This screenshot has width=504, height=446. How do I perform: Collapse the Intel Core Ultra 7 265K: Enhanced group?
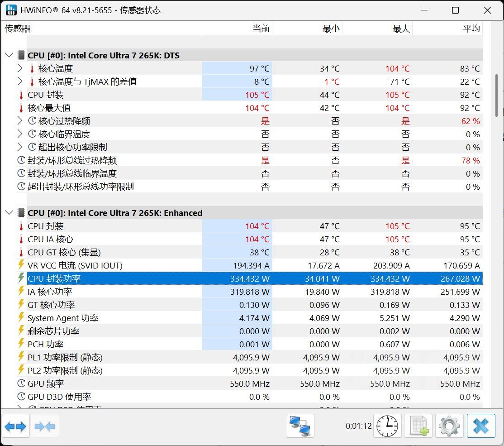pos(9,213)
